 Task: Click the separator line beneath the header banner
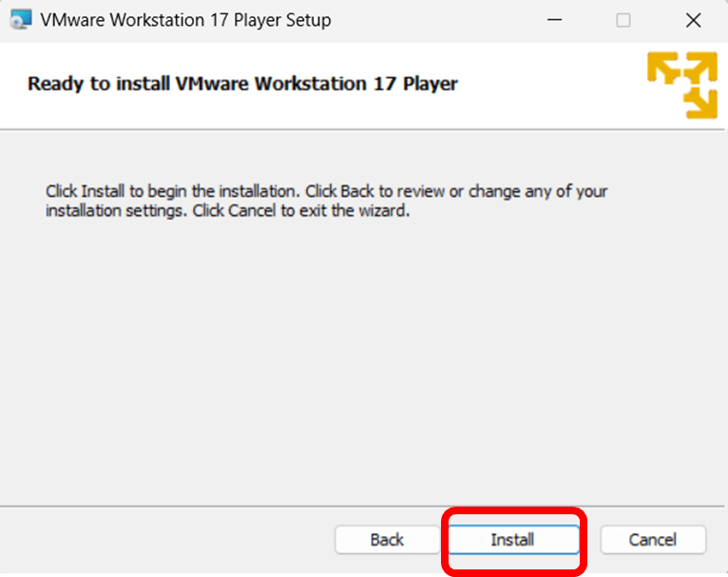point(285,128)
